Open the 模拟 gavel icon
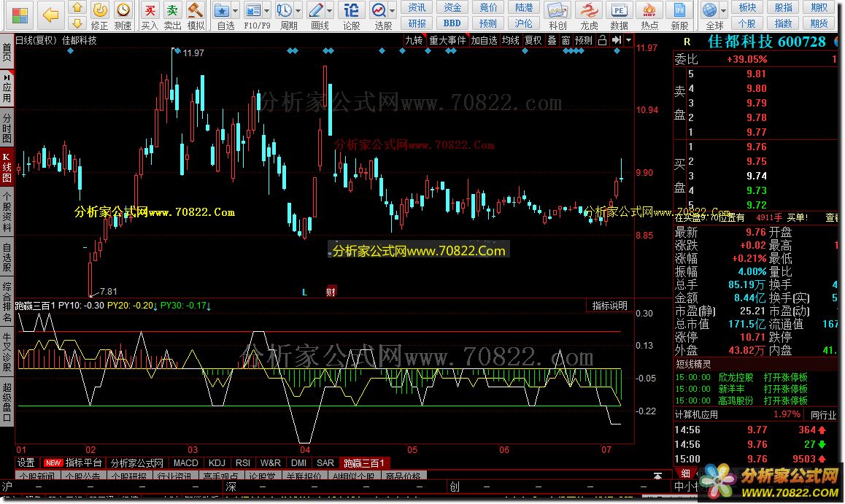Image resolution: width=845 pixels, height=504 pixels. 195,9
